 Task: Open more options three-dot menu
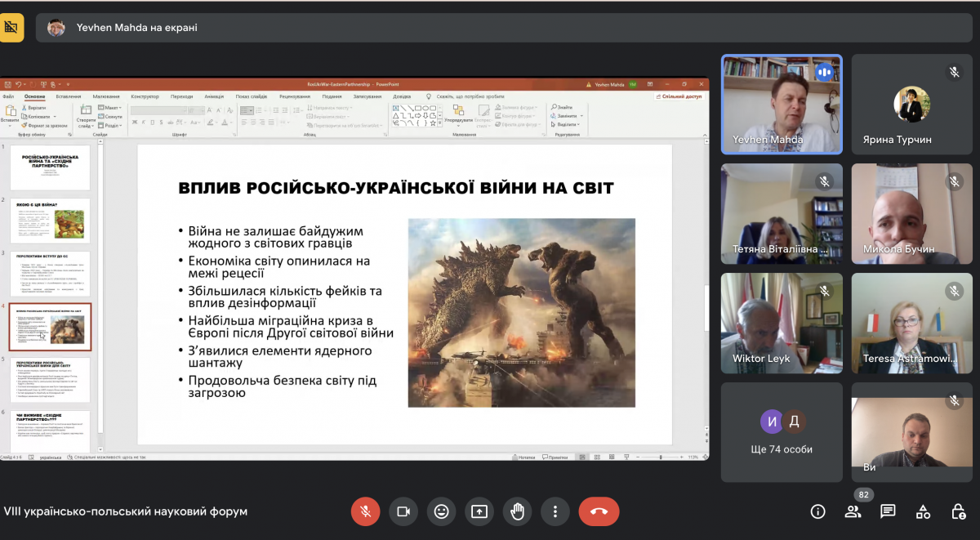click(x=555, y=511)
